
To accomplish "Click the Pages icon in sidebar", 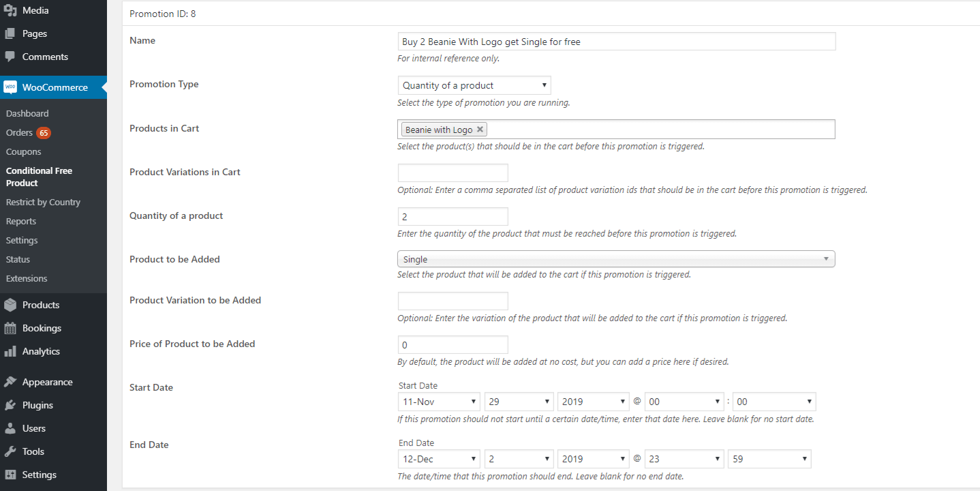I will pyautogui.click(x=10, y=33).
